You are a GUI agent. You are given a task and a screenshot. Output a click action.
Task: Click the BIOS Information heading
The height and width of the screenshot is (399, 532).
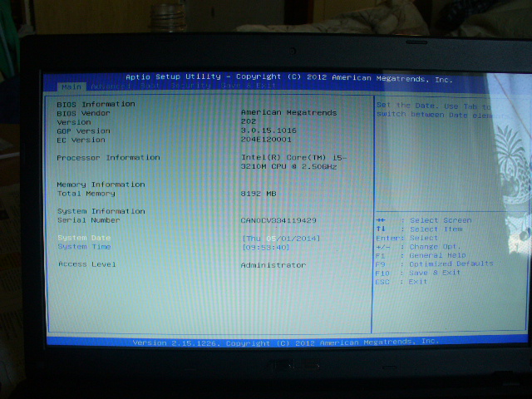(96, 104)
